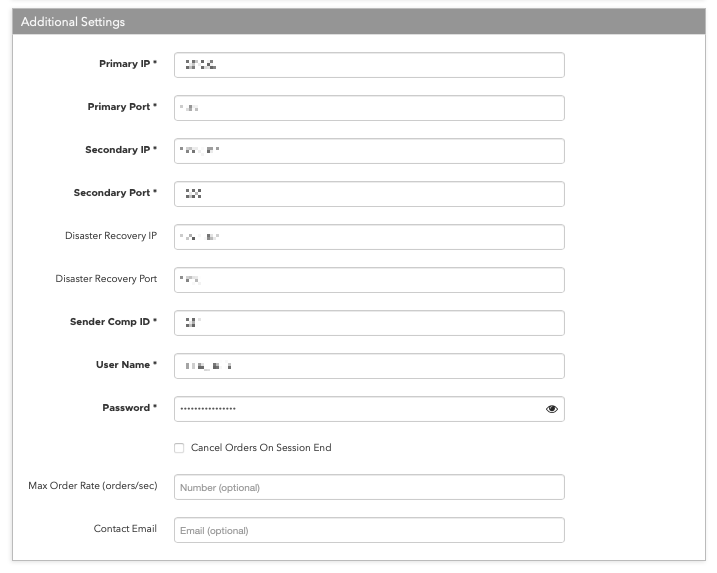Enable Cancel Orders On Session End
717x573 pixels.
click(x=179, y=448)
